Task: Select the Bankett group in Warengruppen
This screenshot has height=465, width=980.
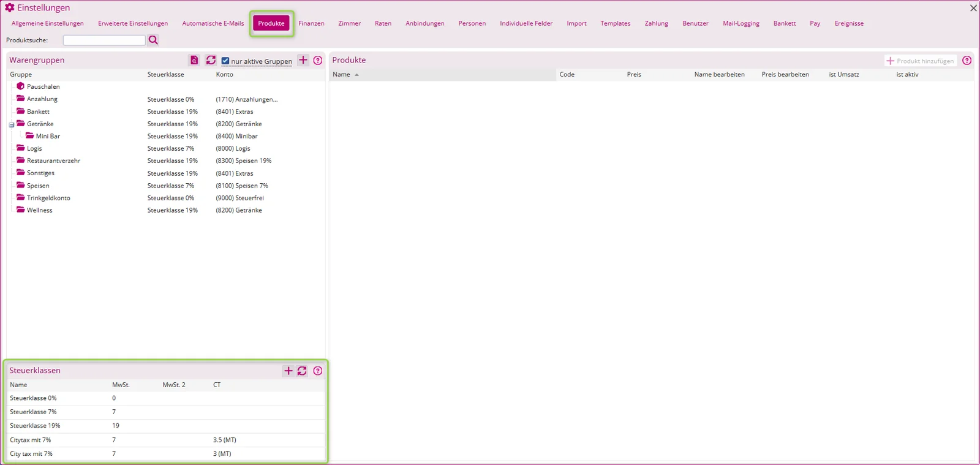Action: coord(166,112)
